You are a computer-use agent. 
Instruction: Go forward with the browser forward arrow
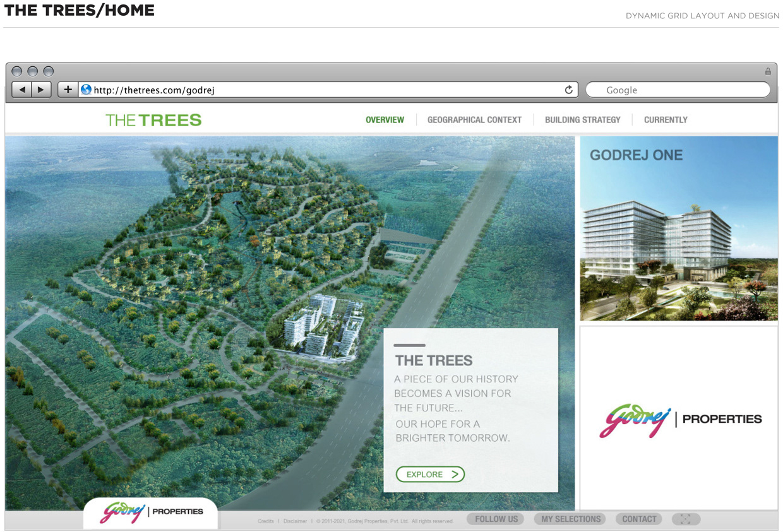pyautogui.click(x=41, y=90)
